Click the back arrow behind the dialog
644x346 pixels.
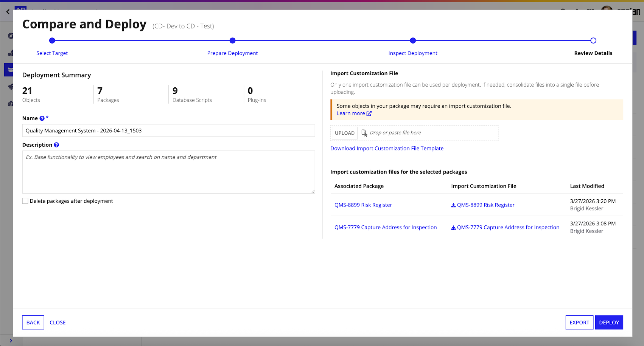pos(8,12)
